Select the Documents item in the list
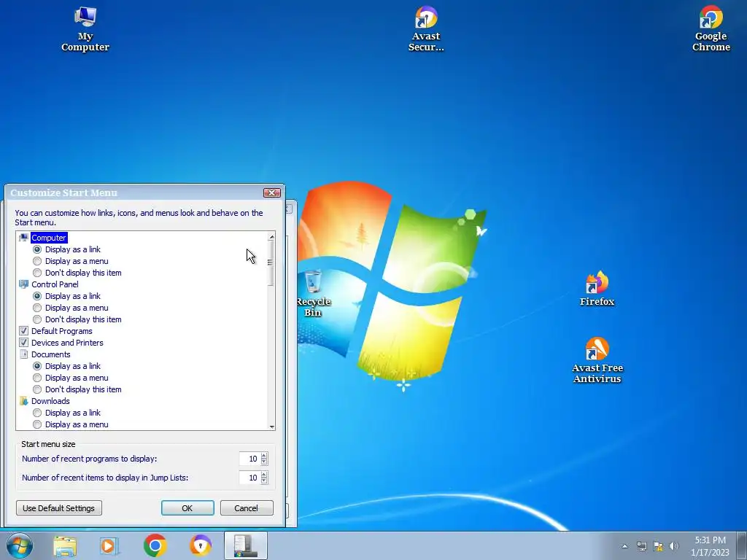 point(51,354)
